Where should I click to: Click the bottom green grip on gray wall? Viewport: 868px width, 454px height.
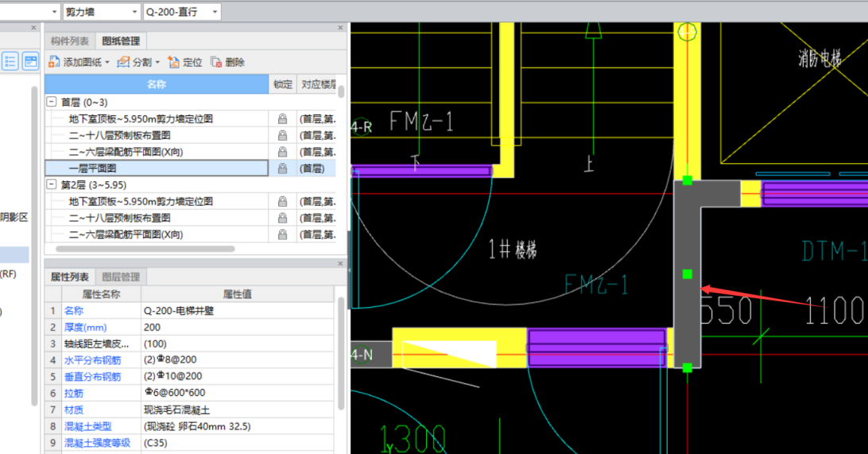tap(688, 367)
